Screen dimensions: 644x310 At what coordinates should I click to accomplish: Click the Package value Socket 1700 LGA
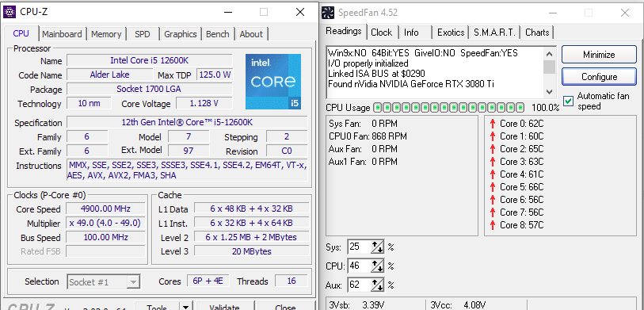pyautogui.click(x=150, y=89)
